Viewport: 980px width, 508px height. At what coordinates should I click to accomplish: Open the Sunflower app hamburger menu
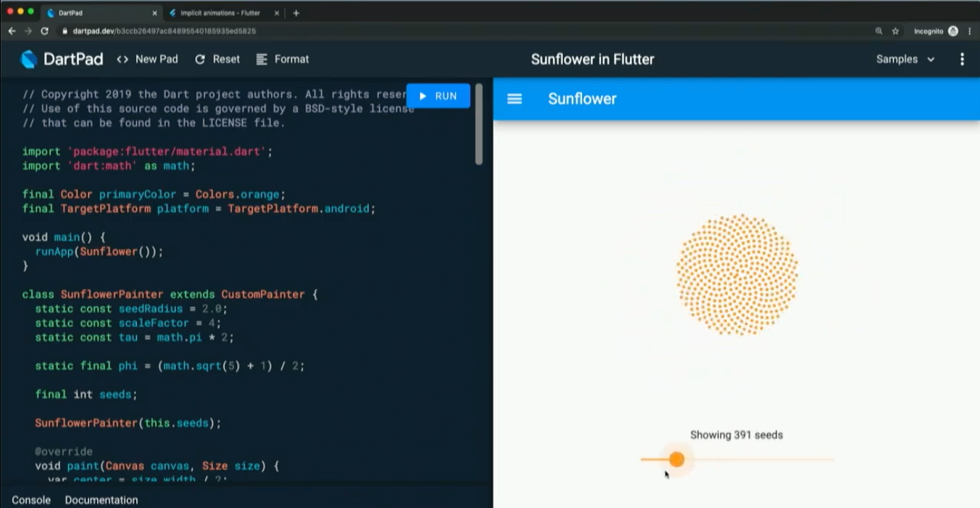514,99
